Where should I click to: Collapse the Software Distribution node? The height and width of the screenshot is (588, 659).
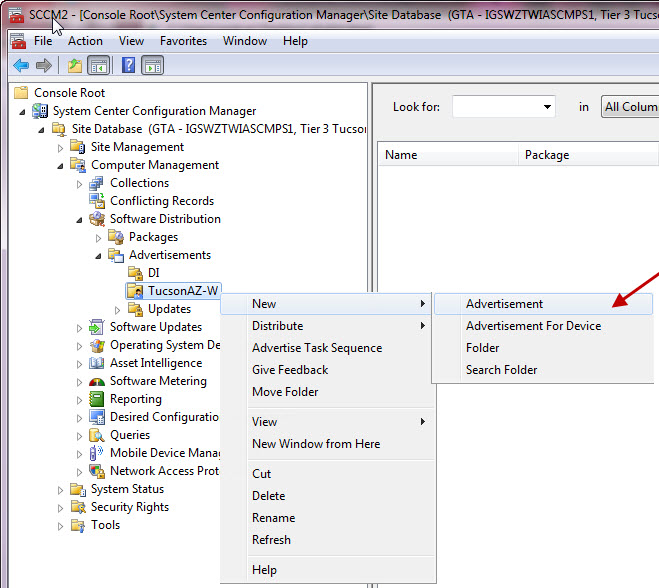[x=79, y=220]
